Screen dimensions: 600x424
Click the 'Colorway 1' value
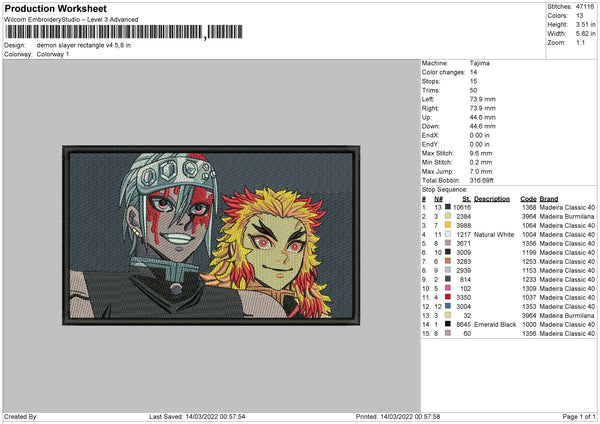[x=53, y=54]
